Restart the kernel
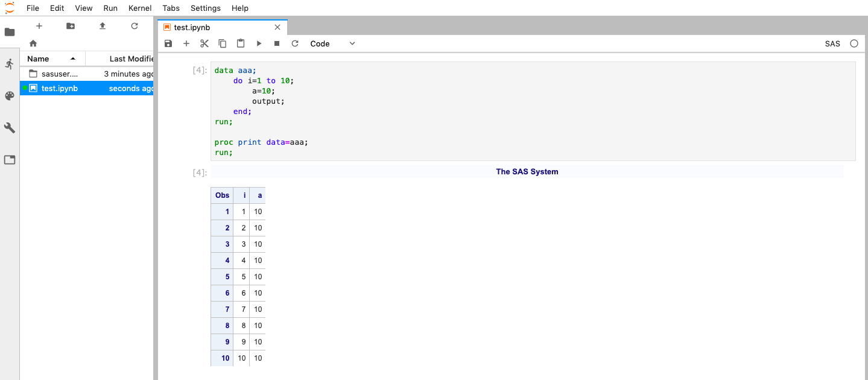The height and width of the screenshot is (380, 868). [295, 43]
